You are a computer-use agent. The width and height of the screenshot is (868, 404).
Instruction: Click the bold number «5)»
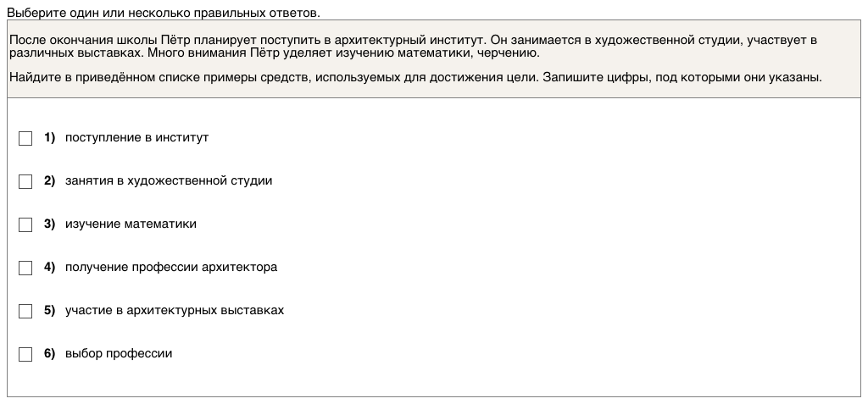[x=49, y=310]
